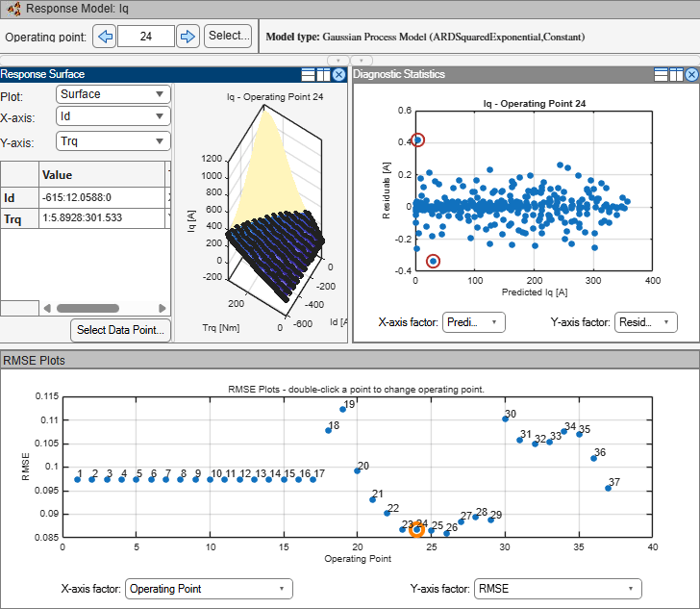Image resolution: width=700 pixels, height=609 pixels.
Task: Select RMSE point labeled 31
Action: point(519,440)
